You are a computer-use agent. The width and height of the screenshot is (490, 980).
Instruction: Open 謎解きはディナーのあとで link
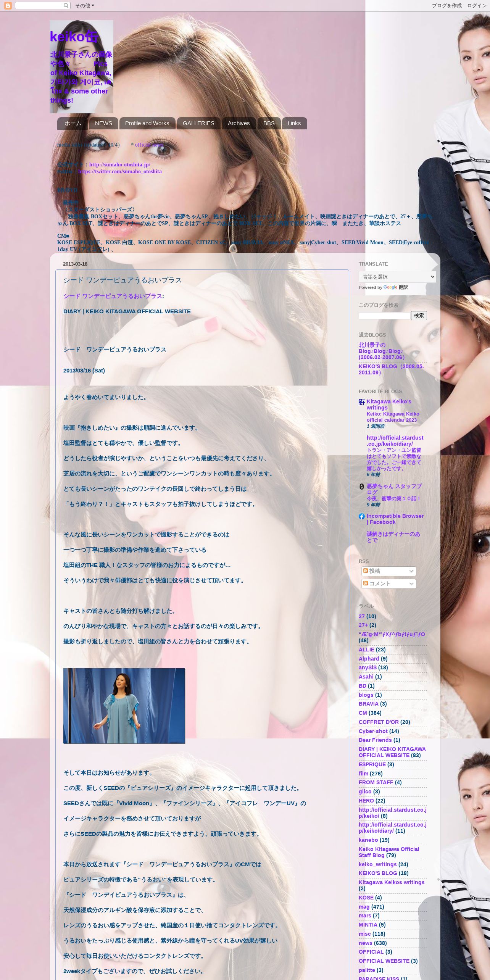(x=393, y=537)
